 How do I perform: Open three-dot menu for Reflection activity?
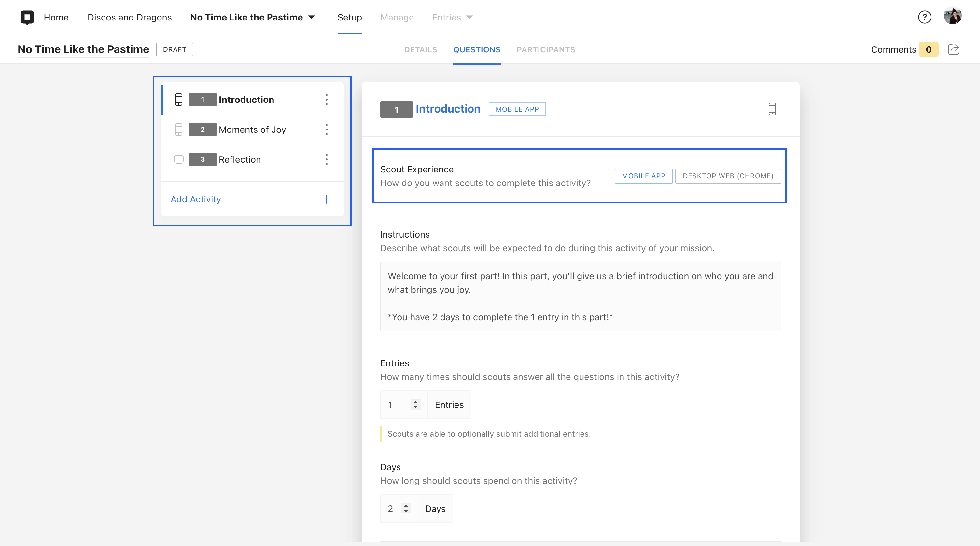(326, 160)
